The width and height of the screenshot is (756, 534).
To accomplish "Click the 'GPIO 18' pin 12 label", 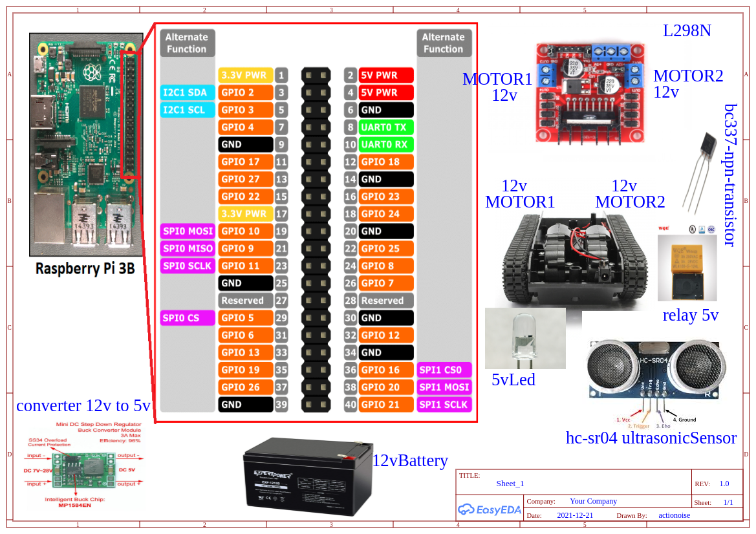I will click(386, 162).
